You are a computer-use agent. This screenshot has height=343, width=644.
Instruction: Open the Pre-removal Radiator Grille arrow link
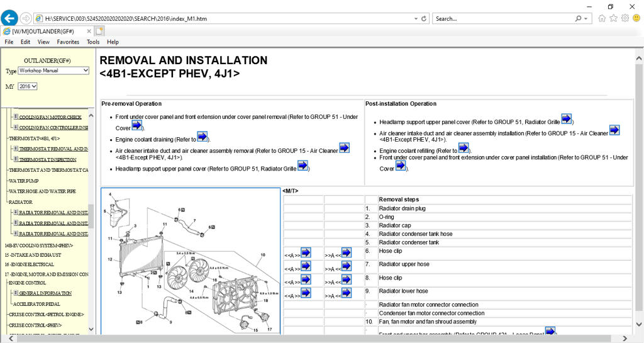[303, 166]
